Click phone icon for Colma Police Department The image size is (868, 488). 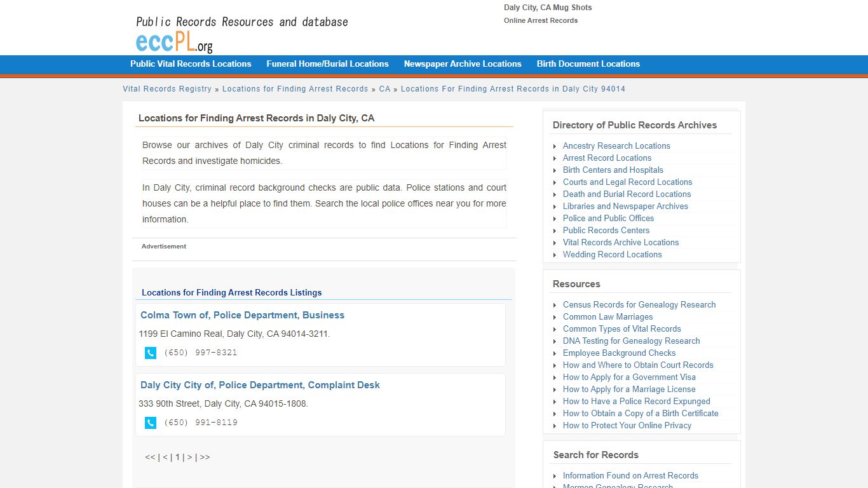pos(151,353)
